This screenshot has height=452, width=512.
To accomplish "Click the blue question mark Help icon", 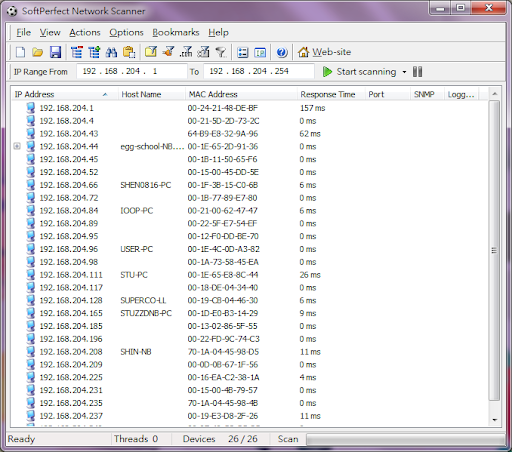I will coord(282,52).
